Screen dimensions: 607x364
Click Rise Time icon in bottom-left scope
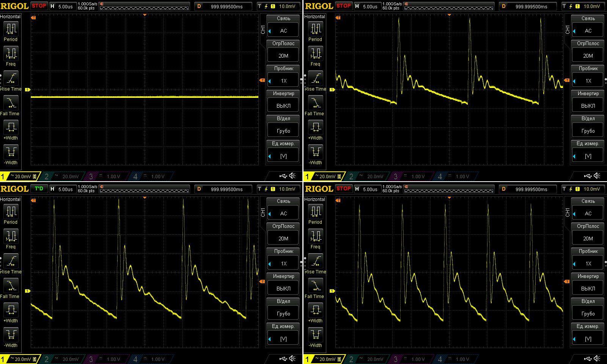pyautogui.click(x=11, y=261)
